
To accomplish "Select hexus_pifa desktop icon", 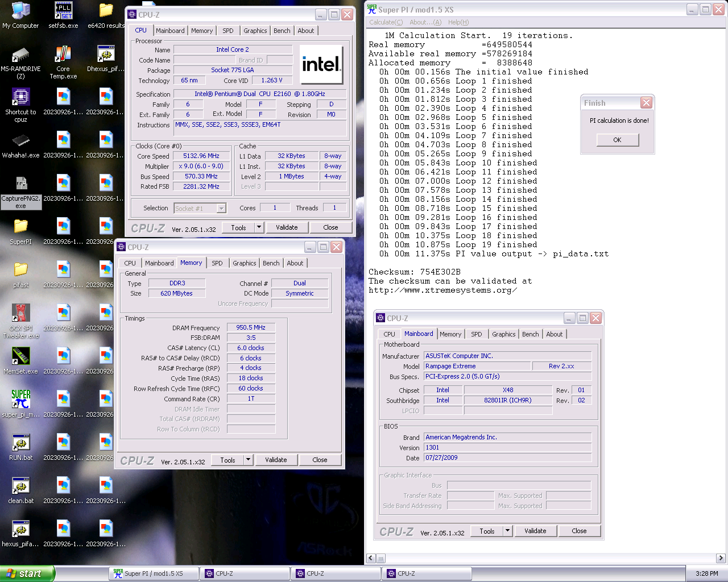I will (21, 534).
